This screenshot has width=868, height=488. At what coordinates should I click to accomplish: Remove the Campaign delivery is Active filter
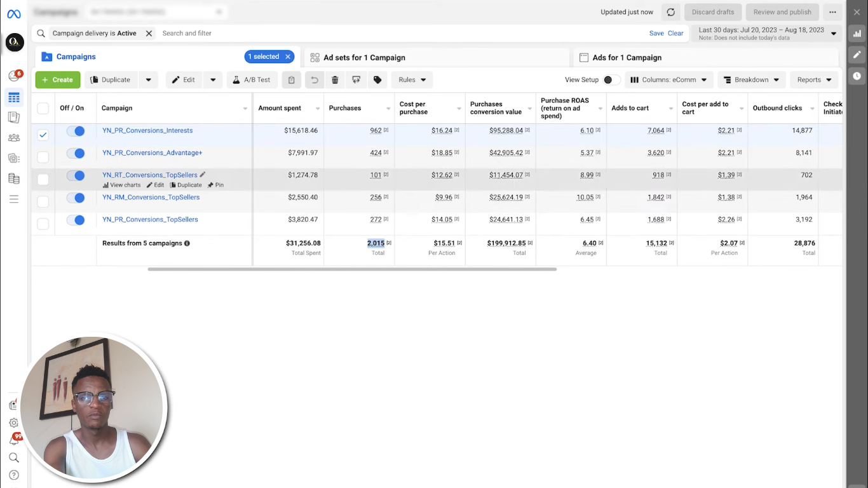pyautogui.click(x=149, y=33)
